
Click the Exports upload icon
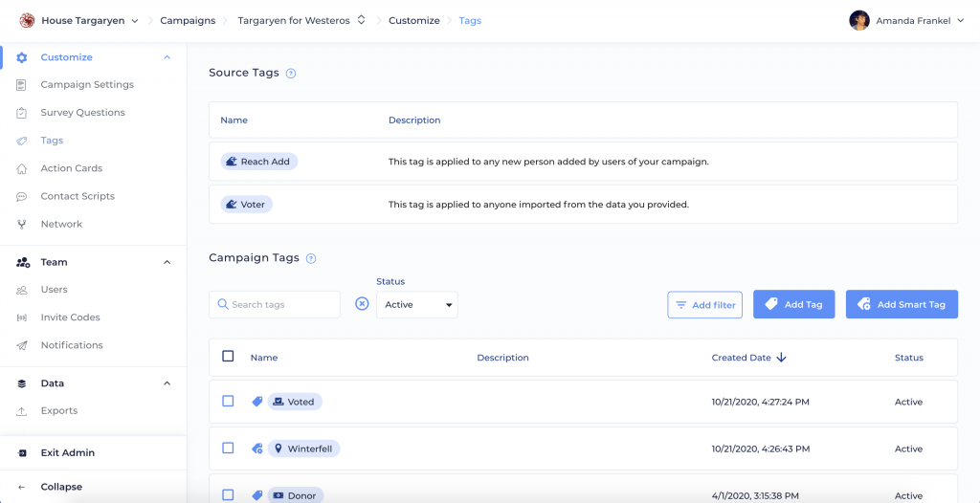tap(22, 411)
